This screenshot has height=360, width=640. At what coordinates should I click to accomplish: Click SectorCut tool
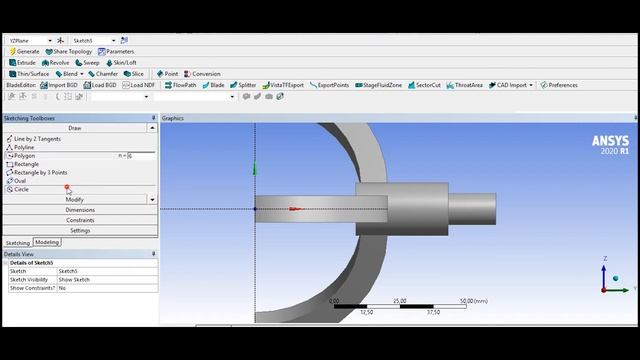pos(424,85)
